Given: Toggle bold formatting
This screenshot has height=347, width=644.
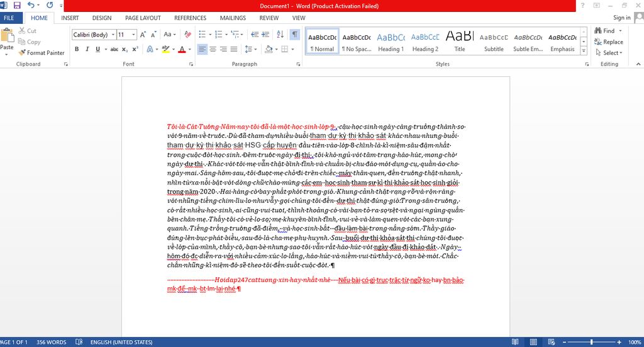Looking at the screenshot, I should 77,49.
